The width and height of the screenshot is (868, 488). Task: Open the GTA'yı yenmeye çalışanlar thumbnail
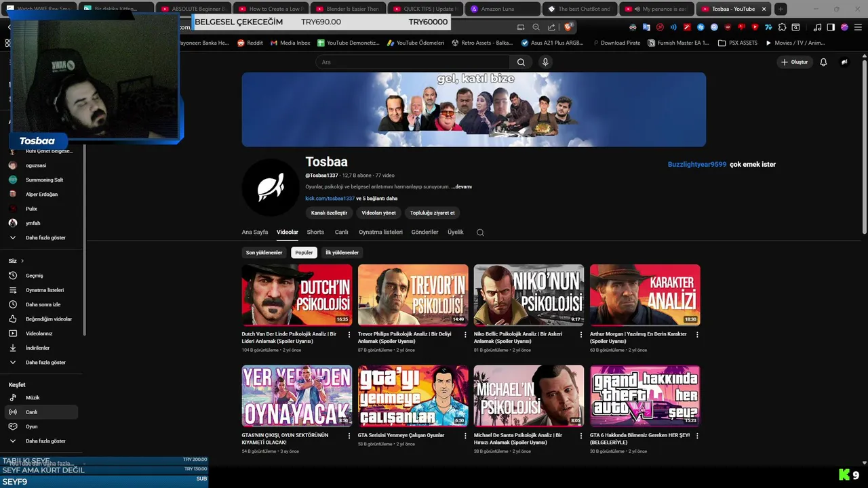click(x=413, y=396)
